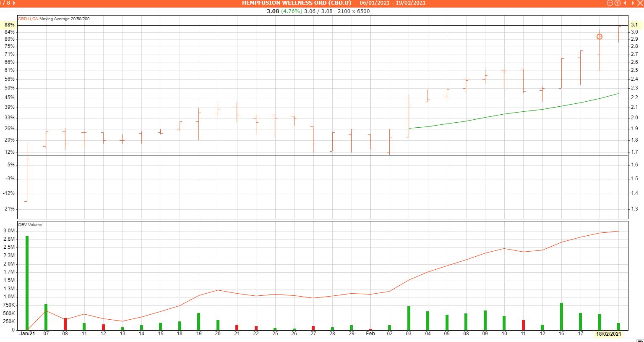Click the highlighted 3.1 price label

coord(634,25)
